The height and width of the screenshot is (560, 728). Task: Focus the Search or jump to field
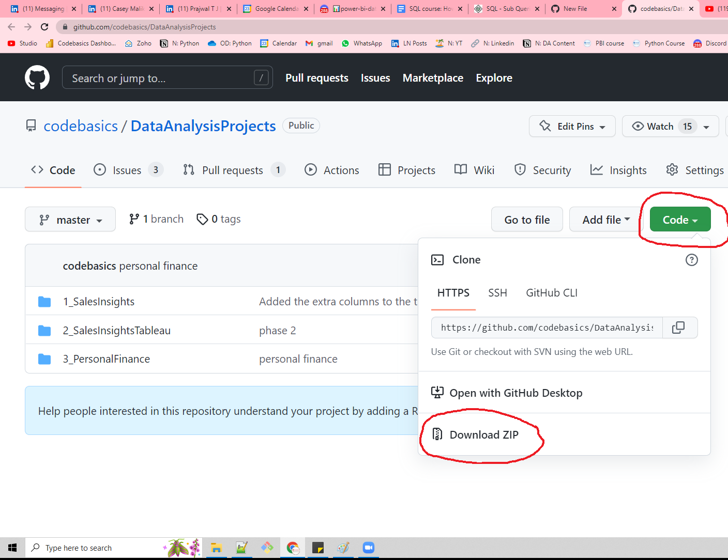[168, 78]
